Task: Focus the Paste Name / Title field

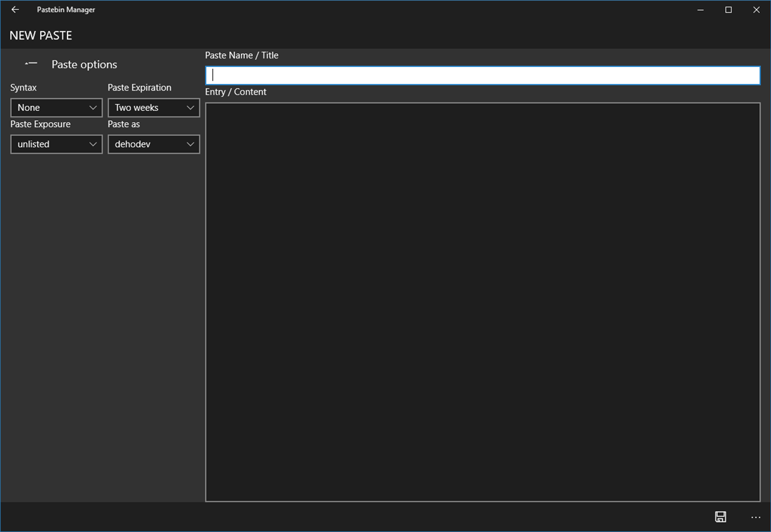Action: tap(483, 76)
